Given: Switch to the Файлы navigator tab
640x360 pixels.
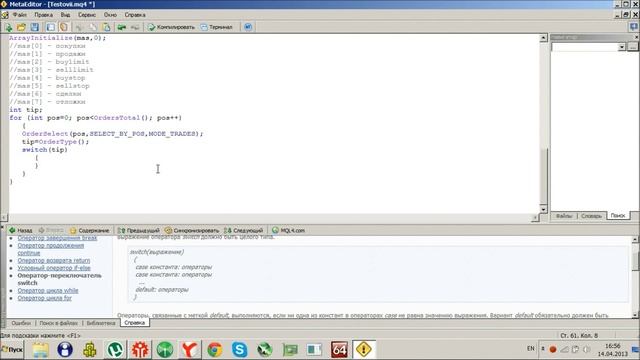Looking at the screenshot, I should [564, 216].
